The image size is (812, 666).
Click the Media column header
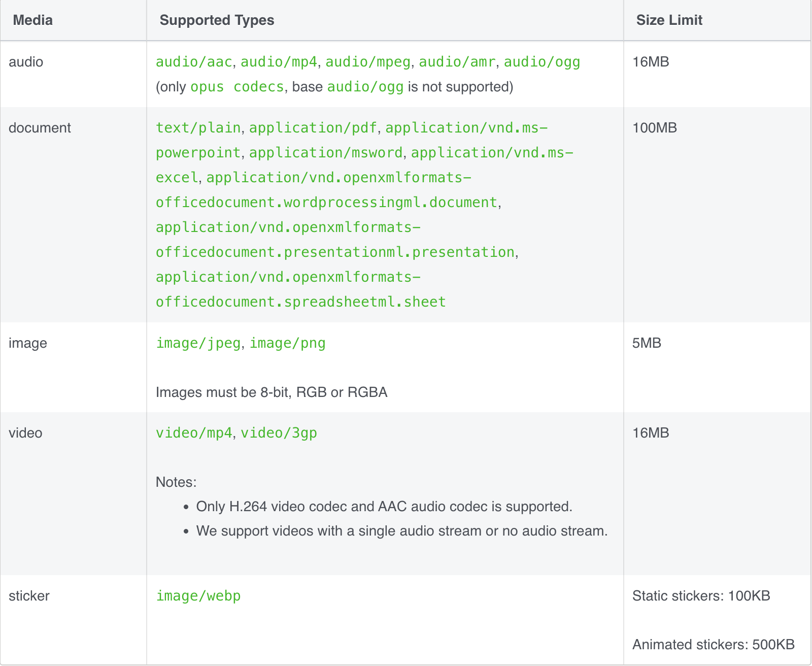[x=32, y=20]
